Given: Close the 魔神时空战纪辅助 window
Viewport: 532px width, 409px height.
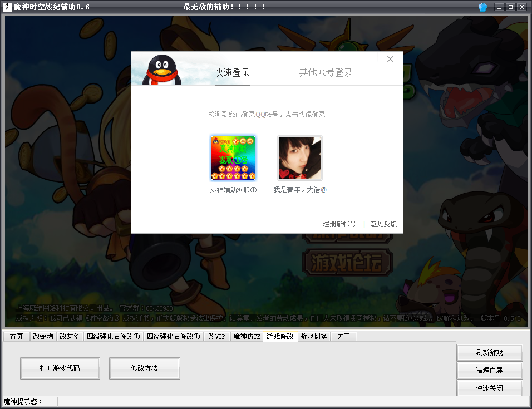Looking at the screenshot, I should click(521, 7).
